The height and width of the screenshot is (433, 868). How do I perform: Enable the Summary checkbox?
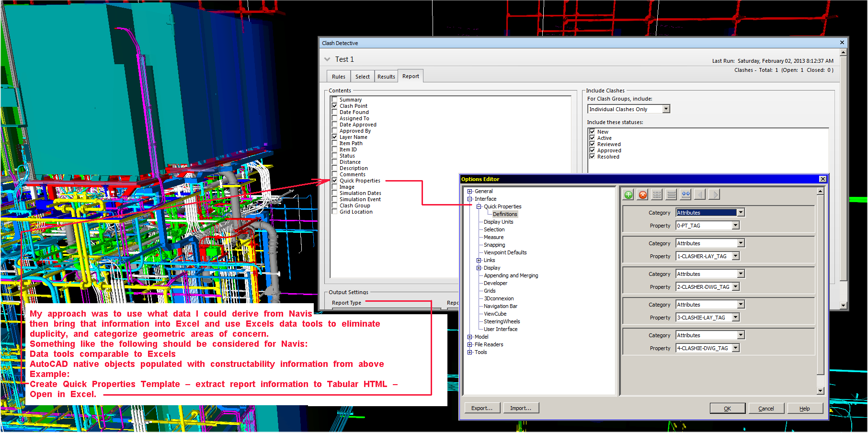335,100
